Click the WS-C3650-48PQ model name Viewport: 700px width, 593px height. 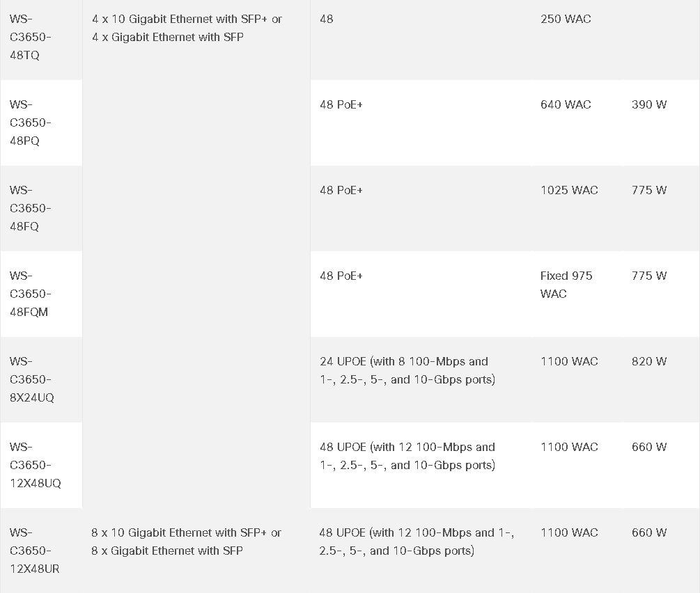[x=30, y=122]
